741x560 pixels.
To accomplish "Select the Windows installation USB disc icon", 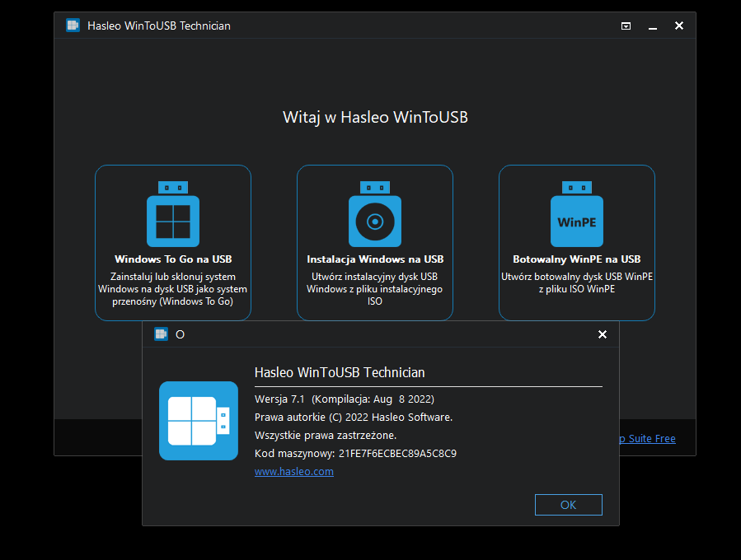I will (375, 214).
